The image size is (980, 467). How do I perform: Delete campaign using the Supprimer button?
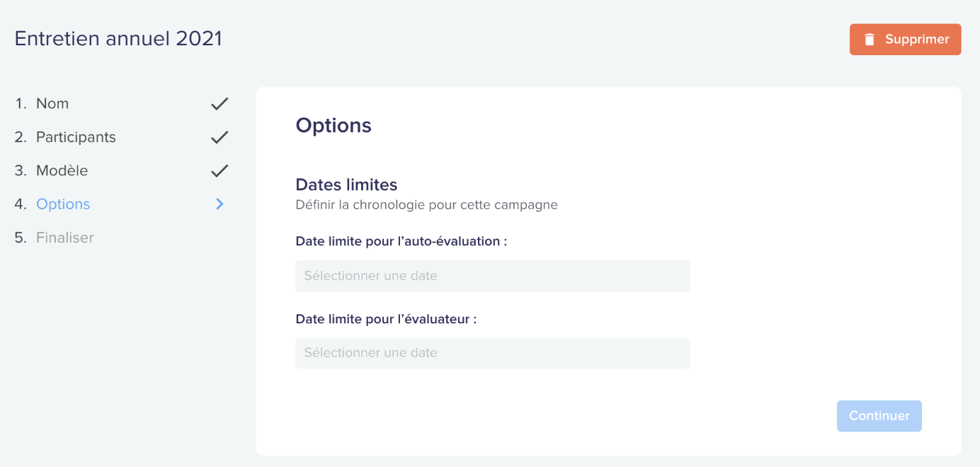905,40
